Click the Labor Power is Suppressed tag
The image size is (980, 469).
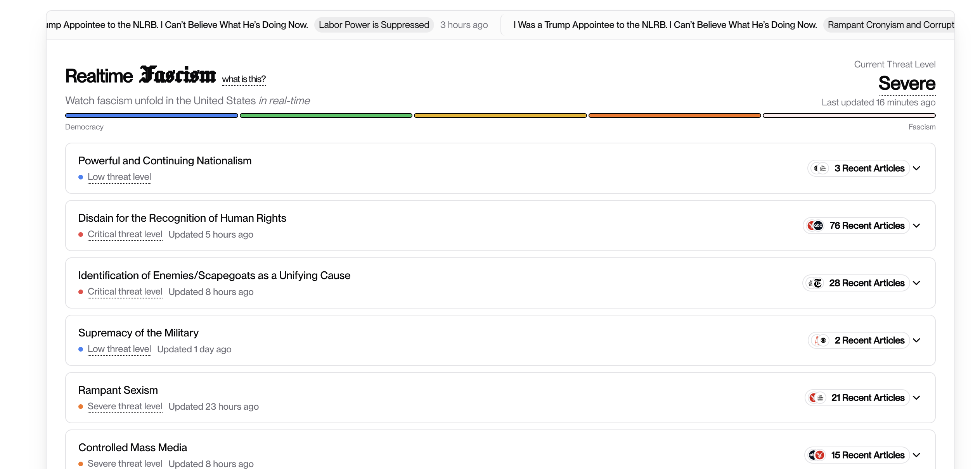374,25
